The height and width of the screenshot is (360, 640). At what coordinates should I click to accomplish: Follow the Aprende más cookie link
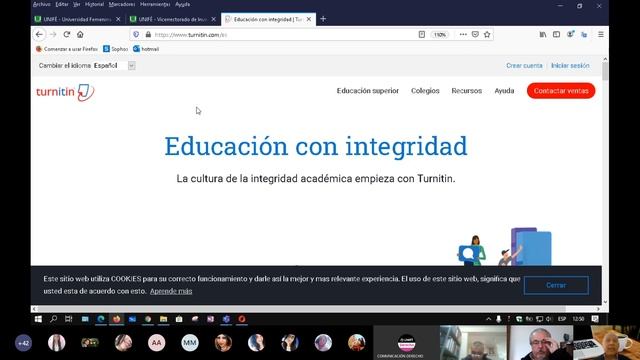point(171,291)
